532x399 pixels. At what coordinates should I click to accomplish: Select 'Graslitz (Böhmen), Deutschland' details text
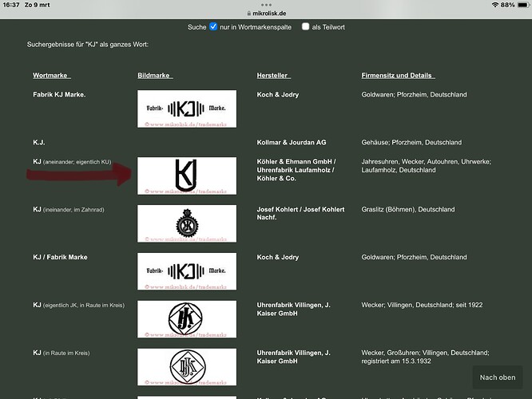(x=408, y=210)
